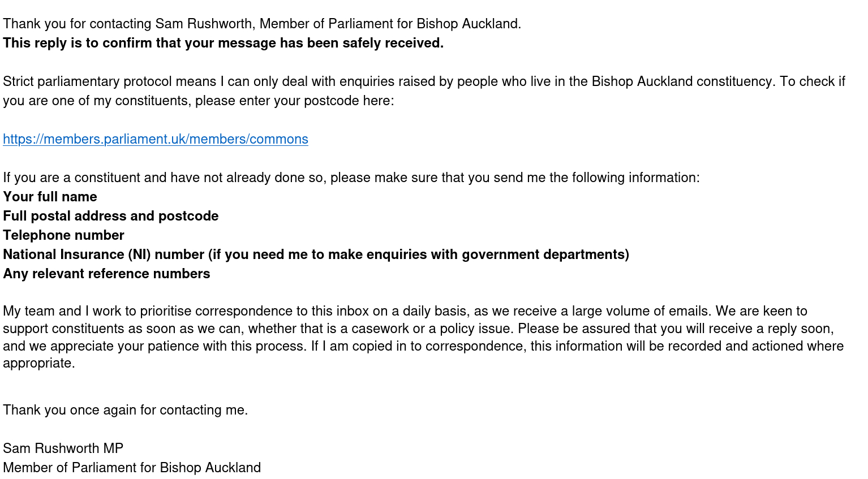The height and width of the screenshot is (479, 868).
Task: Click the bold message safely received confirmation
Action: pyautogui.click(x=223, y=43)
